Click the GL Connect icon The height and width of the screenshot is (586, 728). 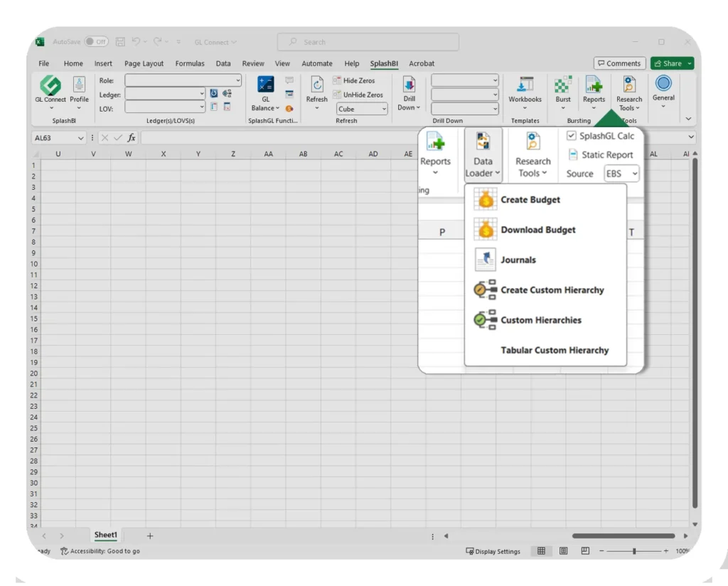click(x=50, y=85)
